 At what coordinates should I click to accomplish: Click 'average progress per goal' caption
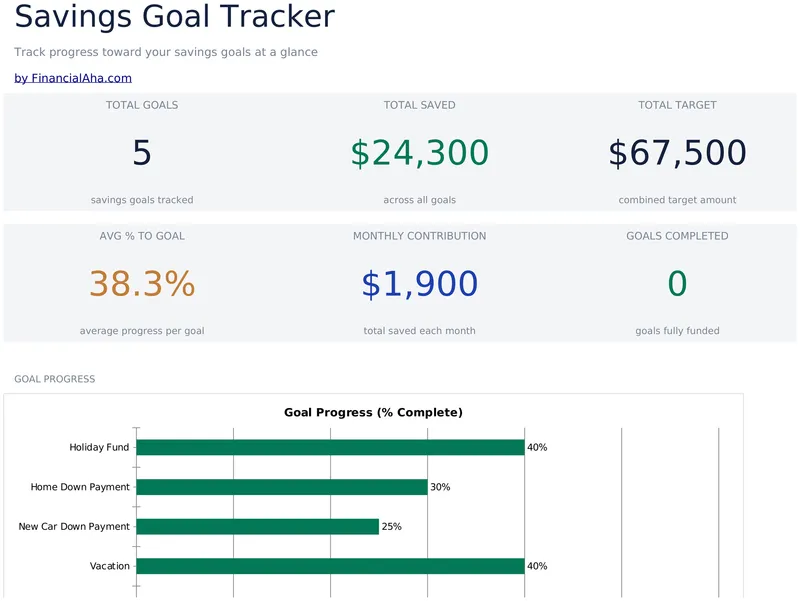(142, 331)
